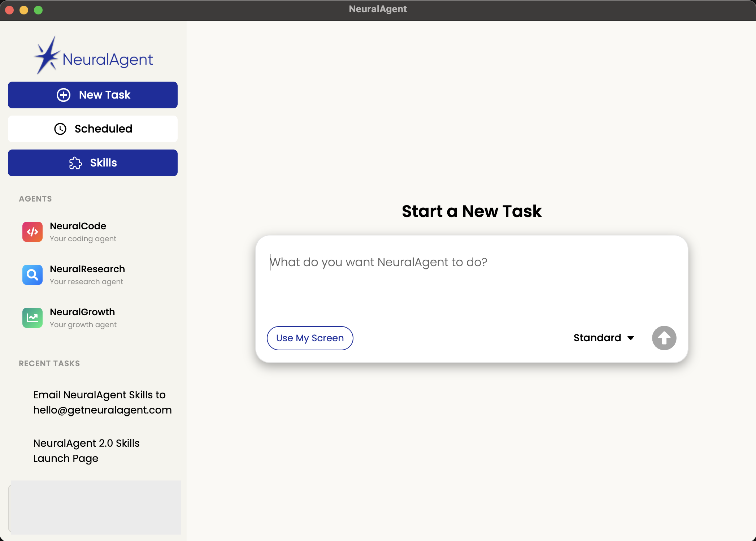Open the Email NeuralAgent Skills recent task
The image size is (756, 541).
click(x=102, y=402)
